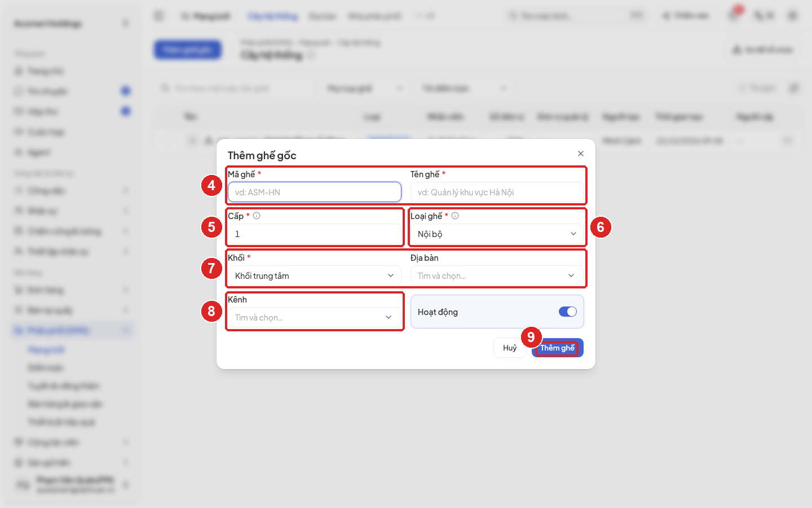812x508 pixels.
Task: Expand the Kênh dropdown field
Action: tap(315, 317)
